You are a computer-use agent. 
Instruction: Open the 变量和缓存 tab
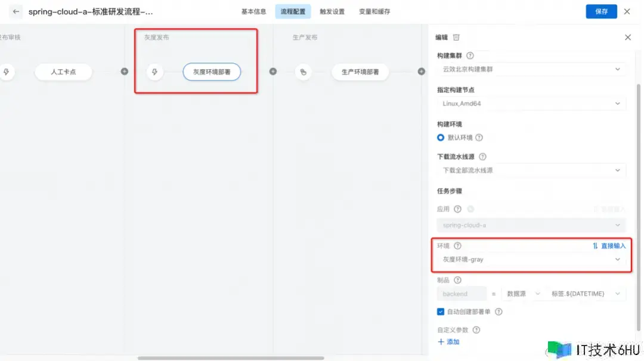(x=374, y=11)
